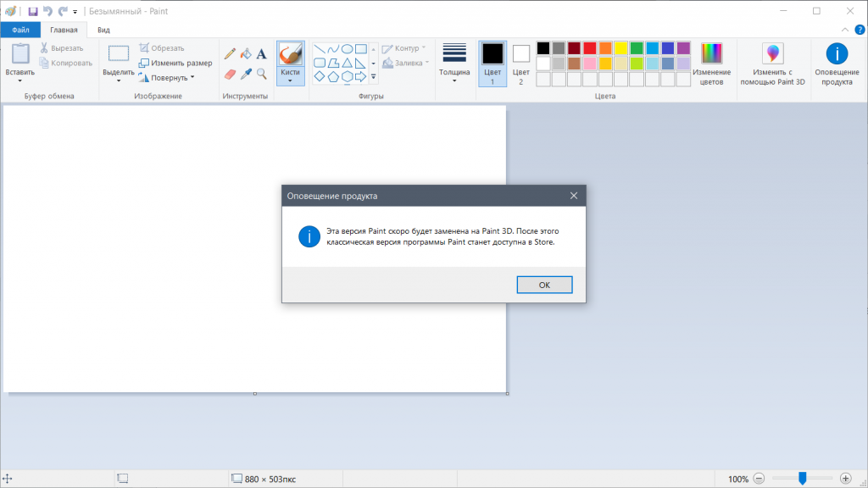Choose the Hexagon shape
The width and height of the screenshot is (868, 488).
pos(347,77)
